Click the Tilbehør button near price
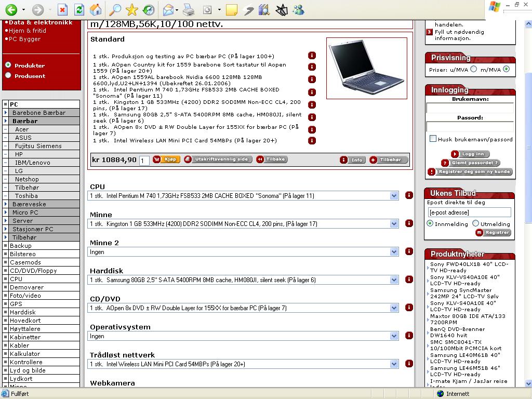The width and height of the screenshot is (532, 399). (x=389, y=160)
